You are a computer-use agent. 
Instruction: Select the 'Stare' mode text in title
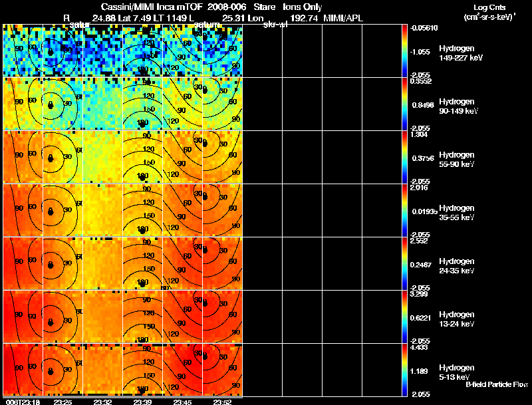click(x=265, y=7)
